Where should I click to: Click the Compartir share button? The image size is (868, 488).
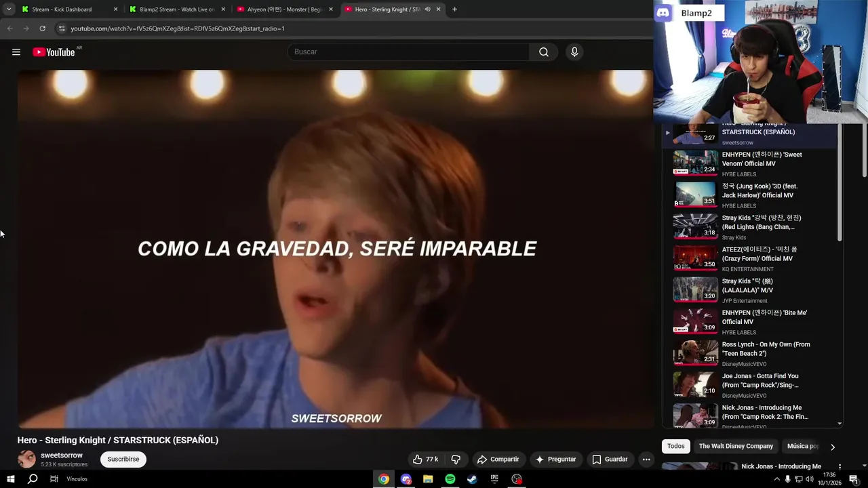pyautogui.click(x=498, y=460)
